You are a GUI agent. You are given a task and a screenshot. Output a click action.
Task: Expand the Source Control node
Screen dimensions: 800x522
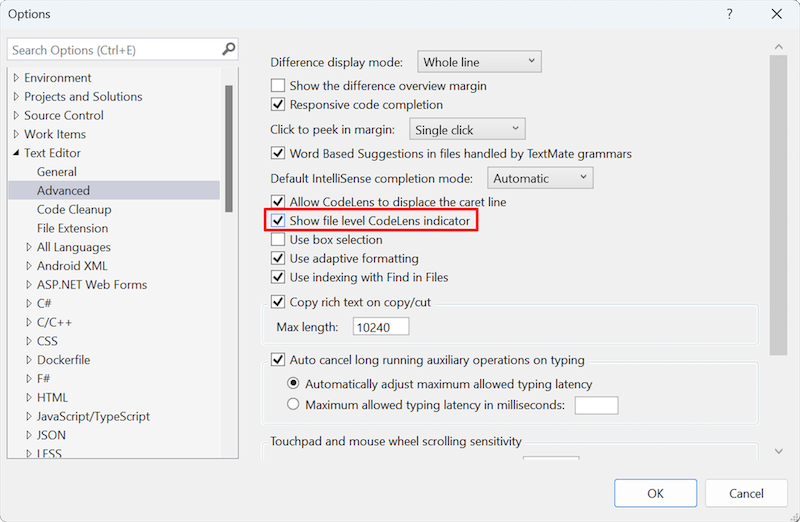coord(16,115)
